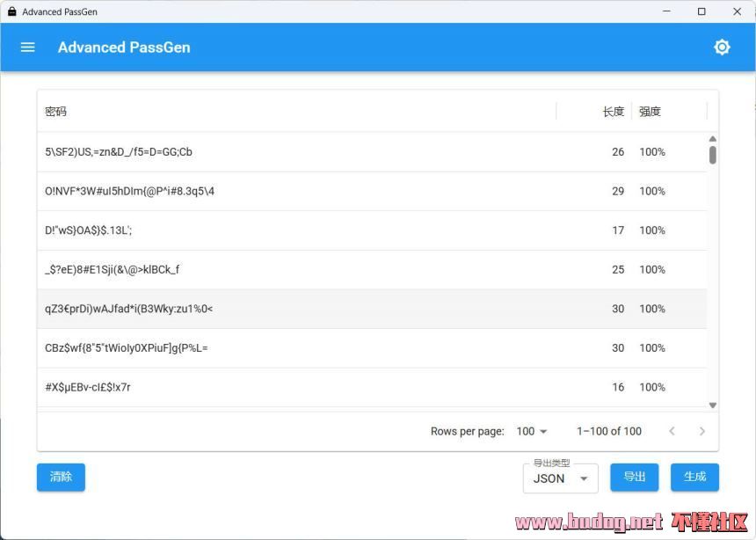This screenshot has width=756, height=540.
Task: Click the lock app icon in title bar
Action: 12,11
